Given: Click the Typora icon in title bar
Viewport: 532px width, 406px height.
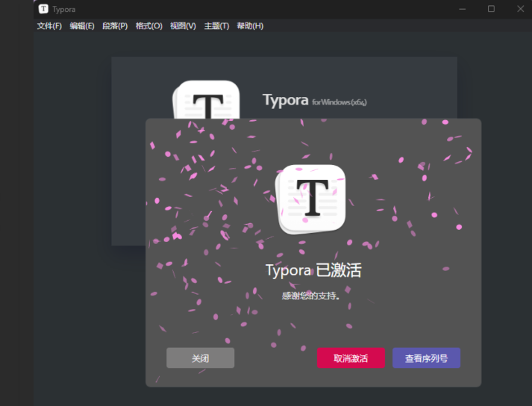Looking at the screenshot, I should click(x=43, y=9).
